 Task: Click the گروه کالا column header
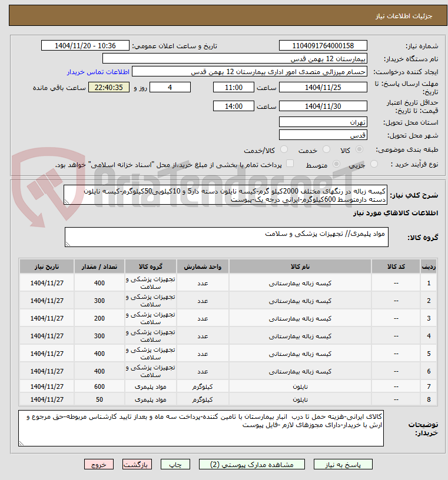151,266
